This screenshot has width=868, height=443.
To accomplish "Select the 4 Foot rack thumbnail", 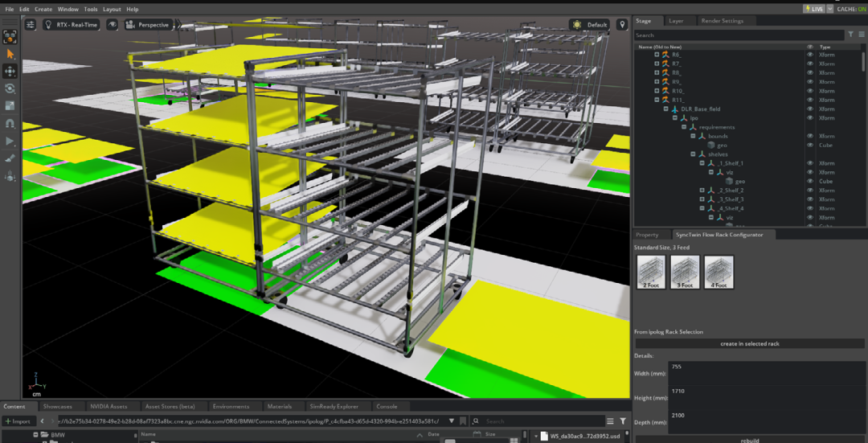I will tap(719, 272).
